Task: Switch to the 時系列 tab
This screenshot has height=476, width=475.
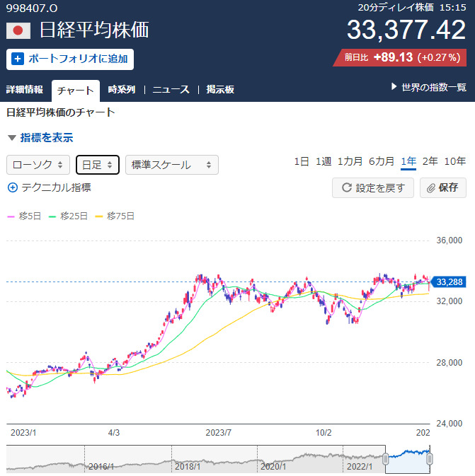Action: pos(122,90)
